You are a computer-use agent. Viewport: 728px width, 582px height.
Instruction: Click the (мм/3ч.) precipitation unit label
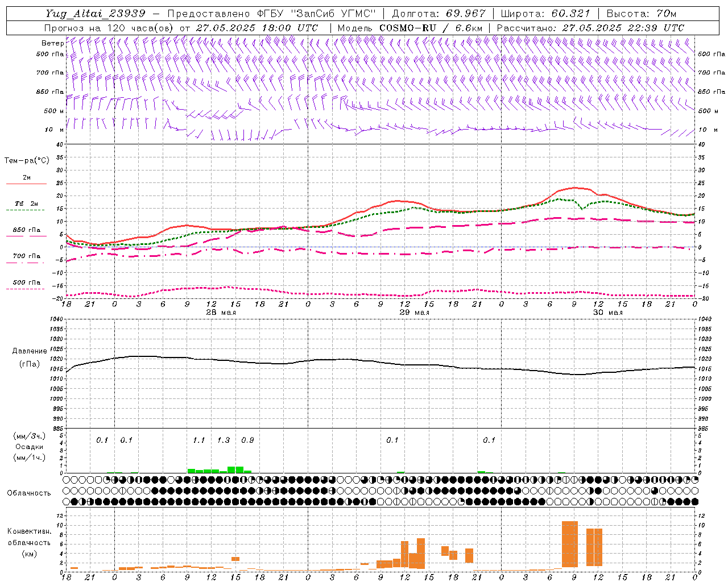[x=29, y=436]
